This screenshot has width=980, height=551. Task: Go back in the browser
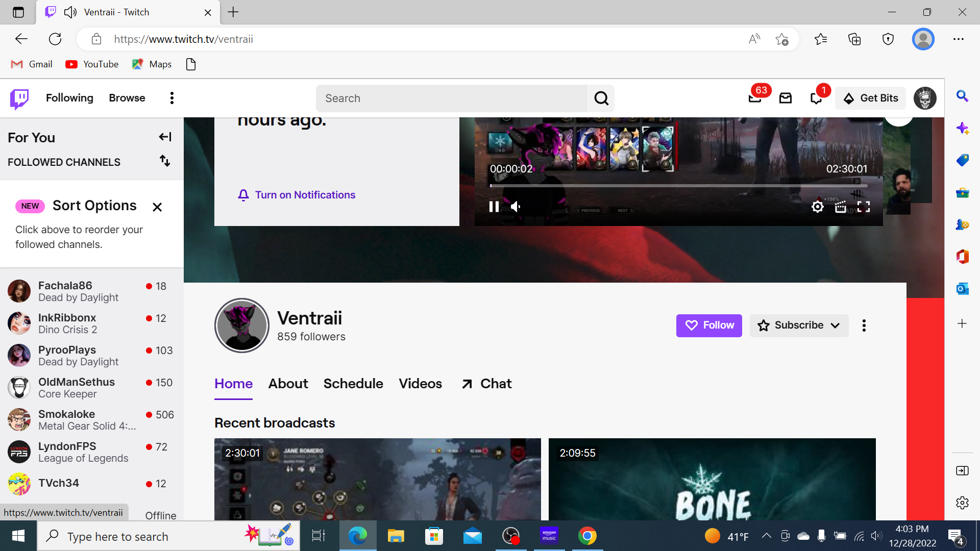pyautogui.click(x=21, y=39)
